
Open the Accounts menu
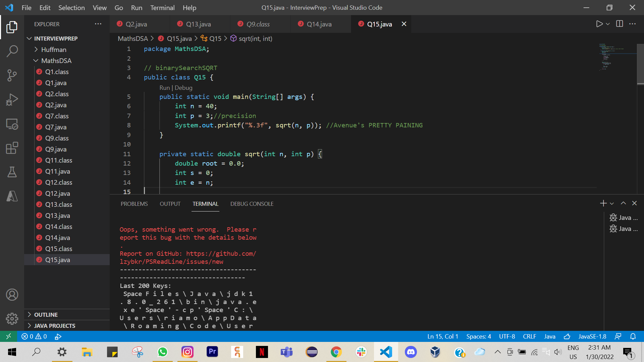[x=12, y=295]
